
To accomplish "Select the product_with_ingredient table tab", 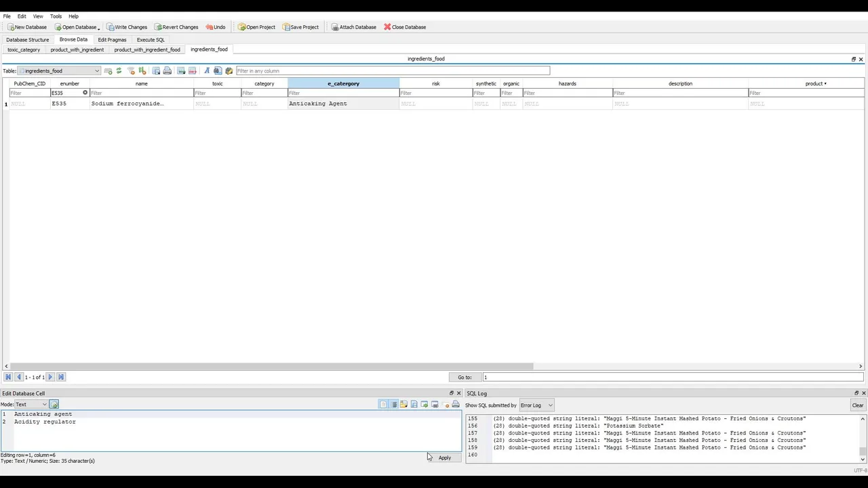I will 77,49.
